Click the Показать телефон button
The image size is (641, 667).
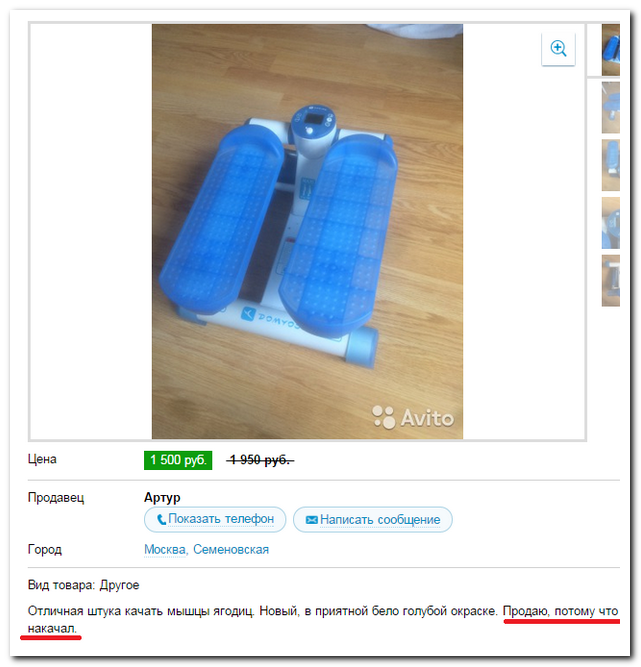tap(215, 519)
